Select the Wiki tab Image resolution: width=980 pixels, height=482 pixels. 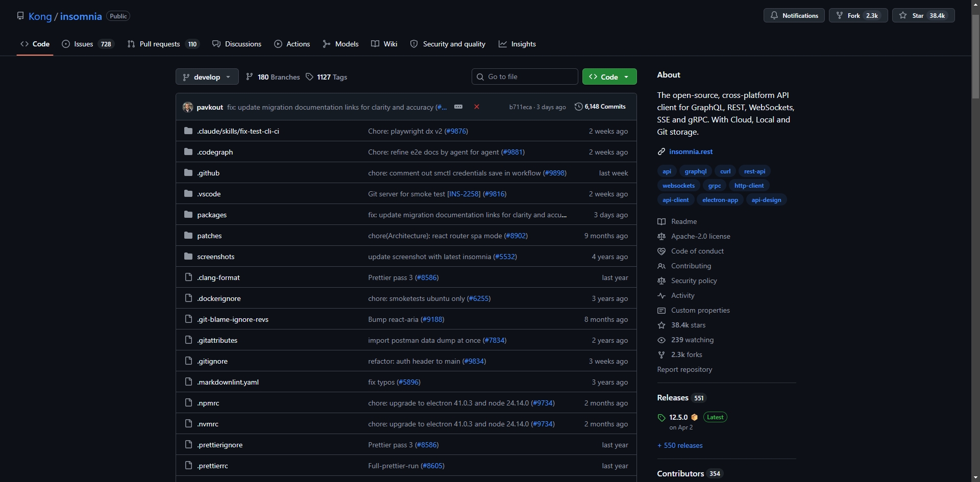(384, 44)
